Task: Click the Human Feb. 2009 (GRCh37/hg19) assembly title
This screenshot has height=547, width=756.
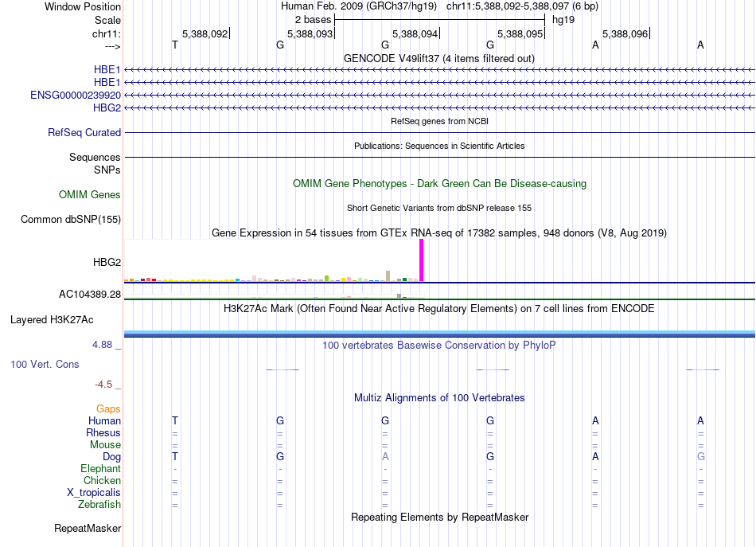Action: point(359,6)
